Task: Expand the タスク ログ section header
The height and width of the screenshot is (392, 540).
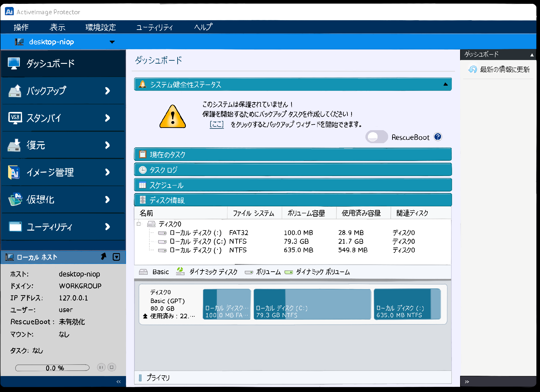Action: [293, 170]
